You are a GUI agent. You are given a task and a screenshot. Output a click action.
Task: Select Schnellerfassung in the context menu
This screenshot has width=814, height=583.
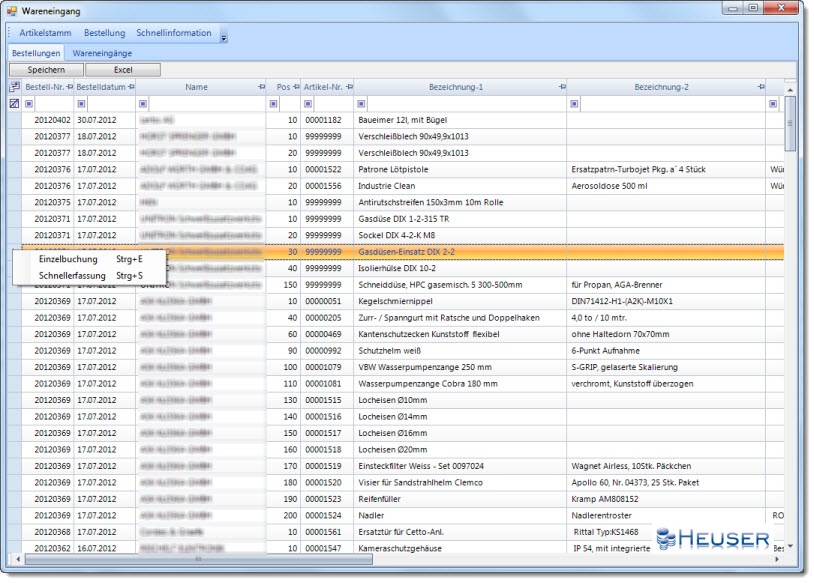pyautogui.click(x=71, y=275)
